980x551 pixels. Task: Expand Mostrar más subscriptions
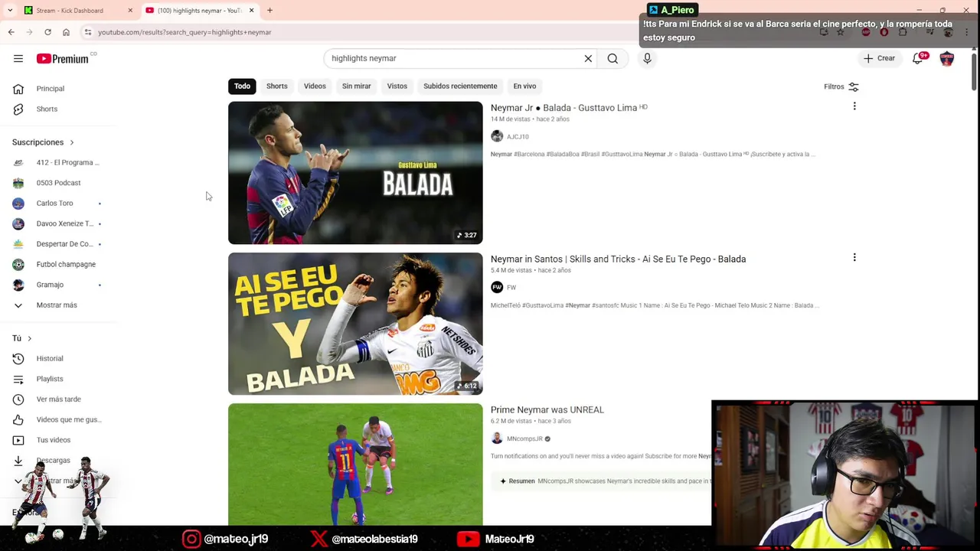coord(57,305)
